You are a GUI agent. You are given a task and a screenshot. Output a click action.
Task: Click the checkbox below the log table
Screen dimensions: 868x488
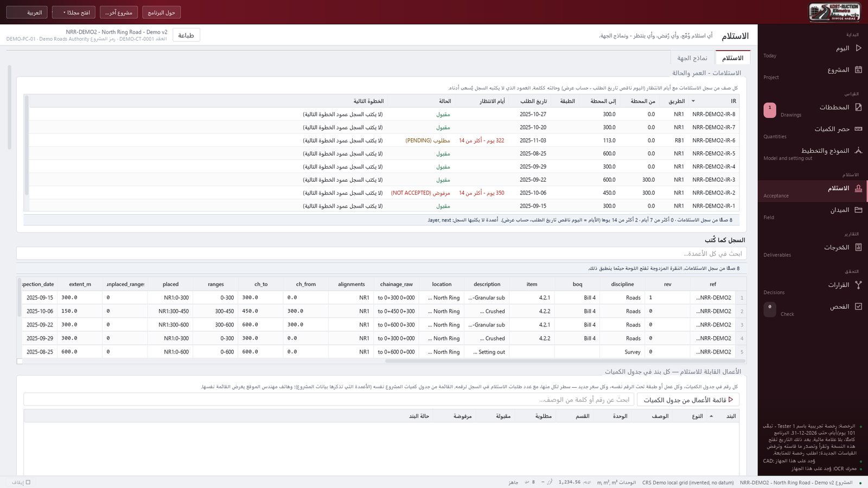pos(20,361)
